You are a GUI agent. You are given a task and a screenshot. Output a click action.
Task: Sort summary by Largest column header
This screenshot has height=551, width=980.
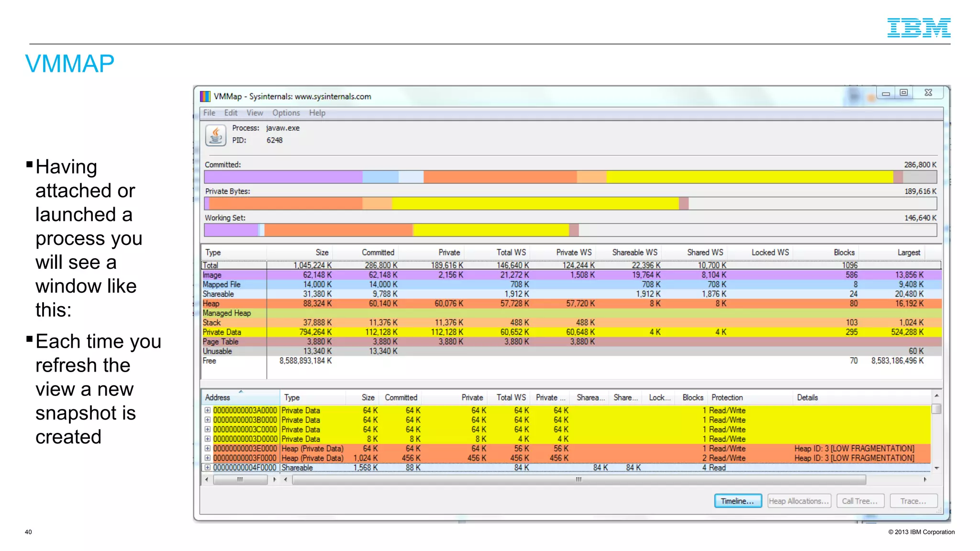click(x=891, y=253)
